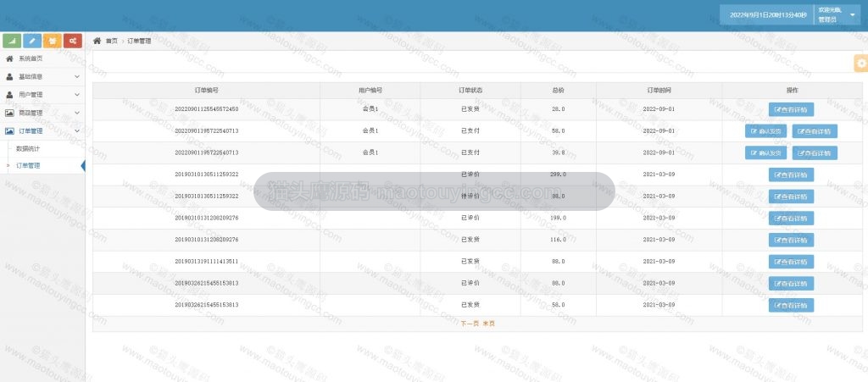
Task: Click the red cogs shortcut icon
Action: tap(73, 41)
